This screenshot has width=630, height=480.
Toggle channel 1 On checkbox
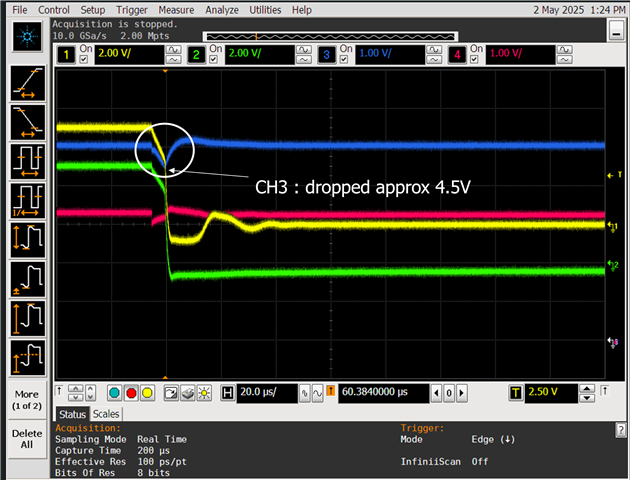[x=84, y=59]
